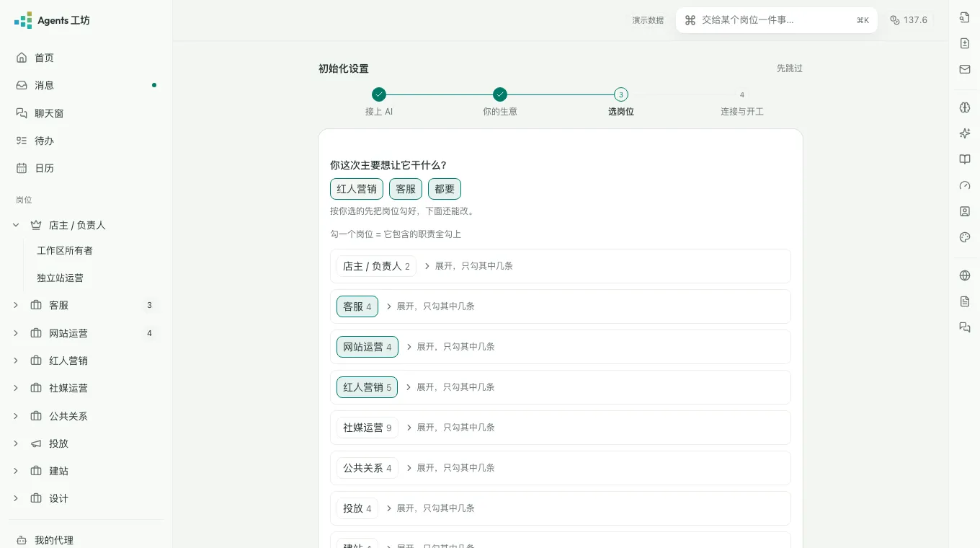The height and width of the screenshot is (548, 980).
Task: Click the Agents 工坊 logo
Action: click(x=52, y=20)
